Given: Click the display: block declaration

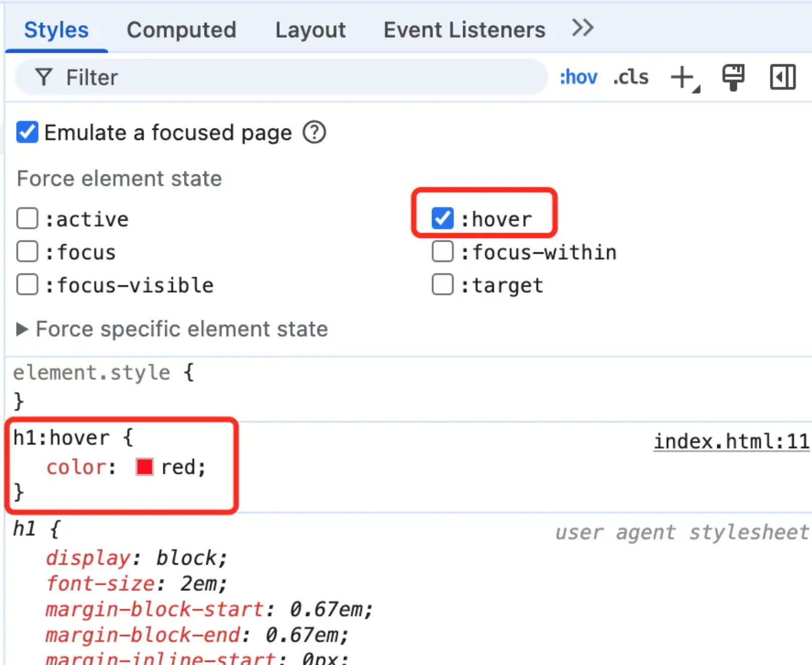Looking at the screenshot, I should (136, 558).
